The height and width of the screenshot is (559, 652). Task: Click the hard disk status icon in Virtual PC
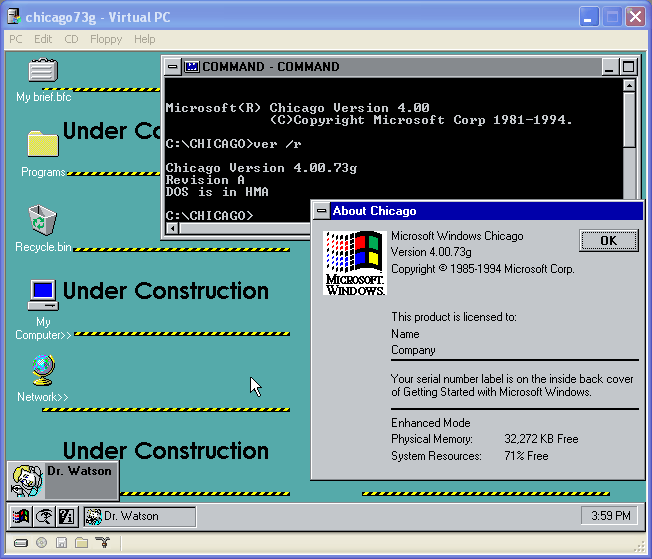pyautogui.click(x=21, y=543)
